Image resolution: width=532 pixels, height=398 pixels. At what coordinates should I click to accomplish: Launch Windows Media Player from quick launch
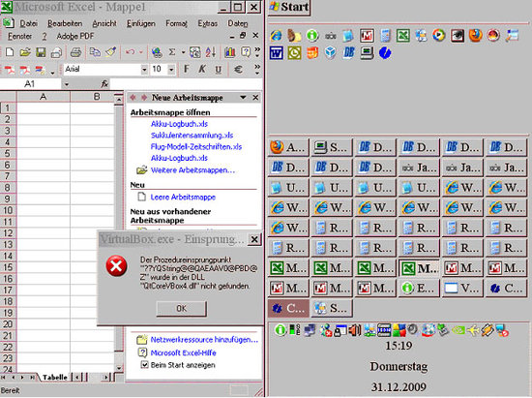pos(439,35)
